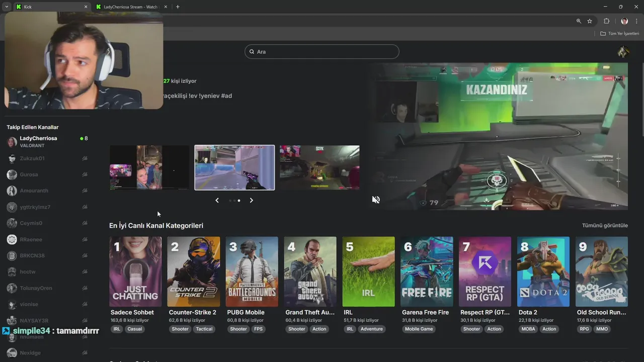
Task: Open Zukzuk01 channel in sidebar
Action: 47,158
